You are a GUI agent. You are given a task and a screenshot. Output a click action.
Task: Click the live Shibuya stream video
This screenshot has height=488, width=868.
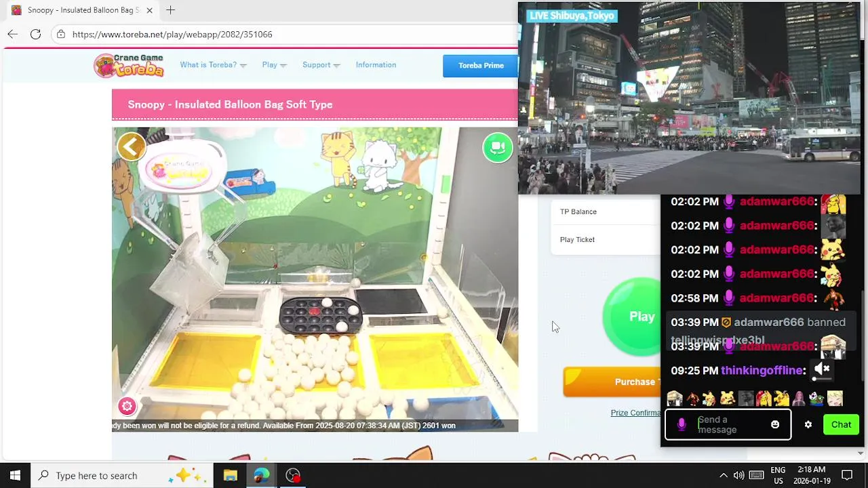tap(689, 98)
